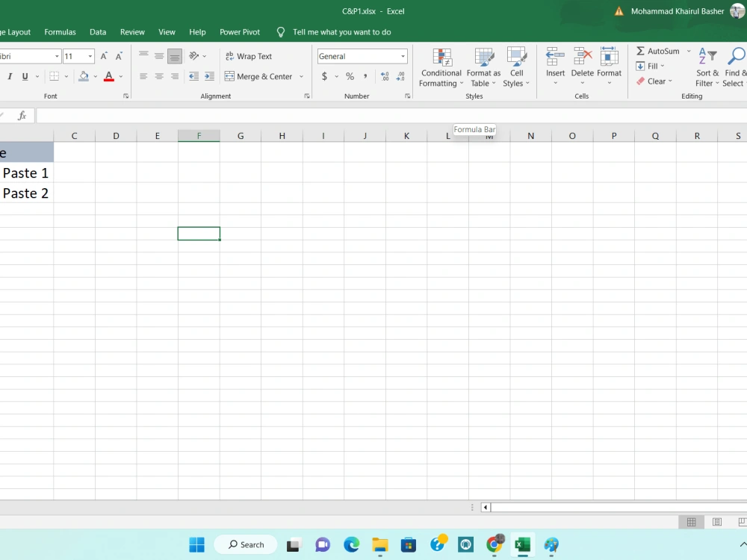
Task: Open the font size dropdown
Action: [x=90, y=56]
